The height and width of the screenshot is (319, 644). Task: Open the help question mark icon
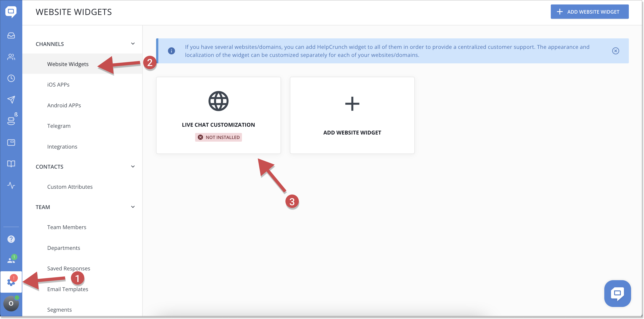pyautogui.click(x=11, y=239)
